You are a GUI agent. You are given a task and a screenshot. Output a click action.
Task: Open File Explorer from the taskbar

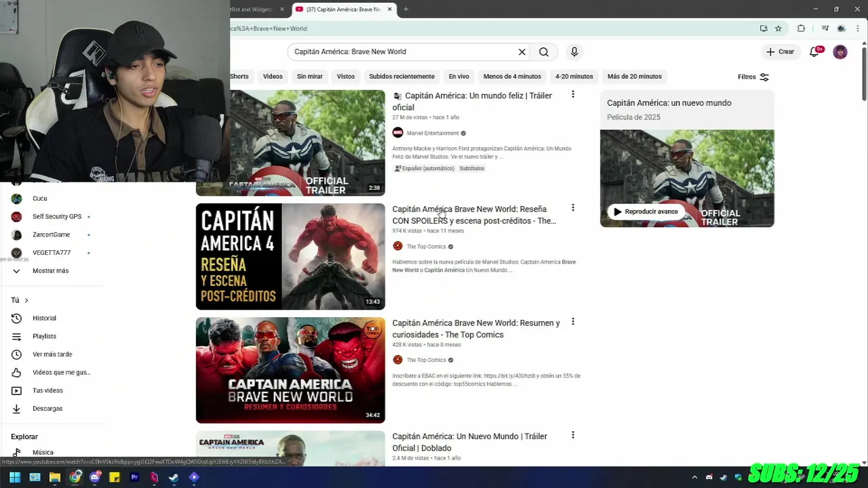pyautogui.click(x=55, y=477)
